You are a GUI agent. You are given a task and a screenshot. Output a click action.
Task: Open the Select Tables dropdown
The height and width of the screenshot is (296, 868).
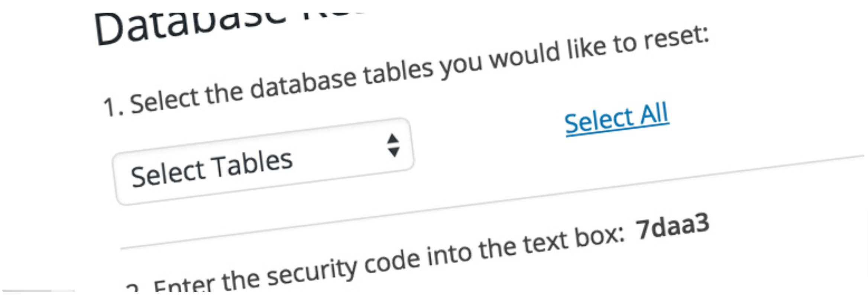(263, 161)
